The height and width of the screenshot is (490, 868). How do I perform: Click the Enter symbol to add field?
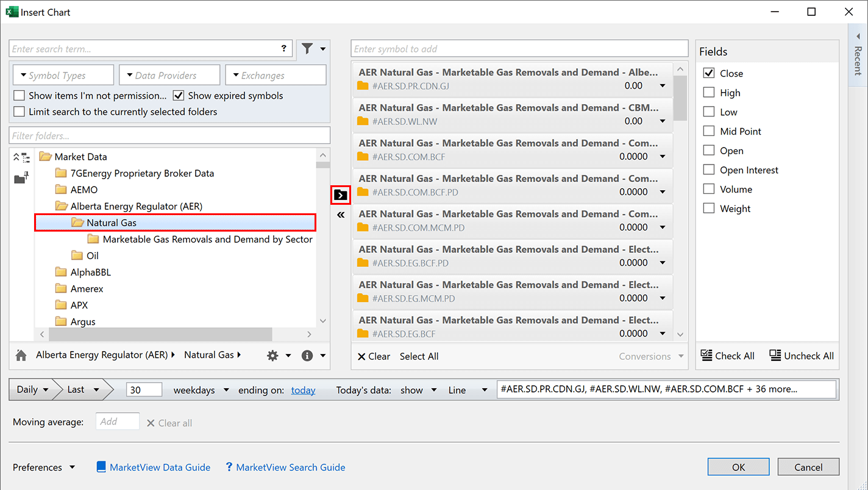tap(519, 49)
